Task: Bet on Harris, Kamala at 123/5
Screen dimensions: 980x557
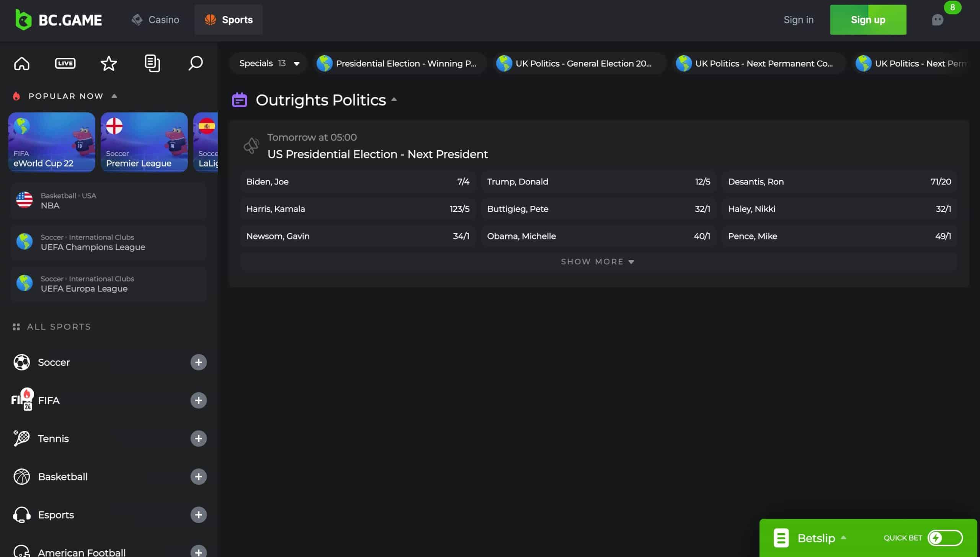Action: [358, 209]
